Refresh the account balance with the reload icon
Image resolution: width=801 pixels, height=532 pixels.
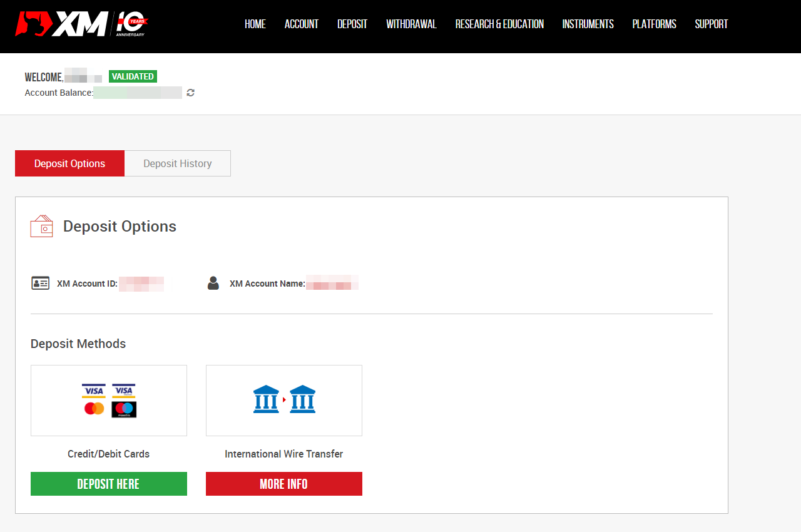coord(191,93)
